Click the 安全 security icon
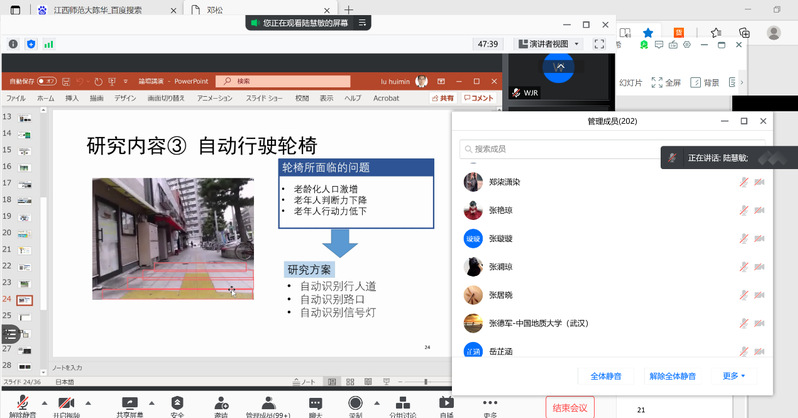Viewport: 798px width, 418px height. [x=177, y=402]
